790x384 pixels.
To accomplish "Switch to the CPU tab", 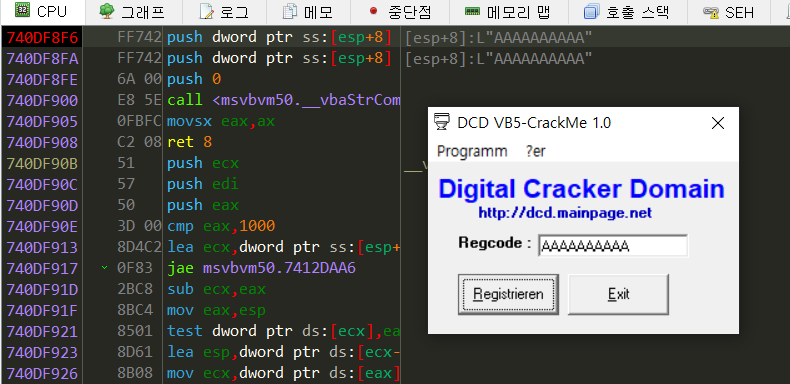I will click(x=42, y=12).
